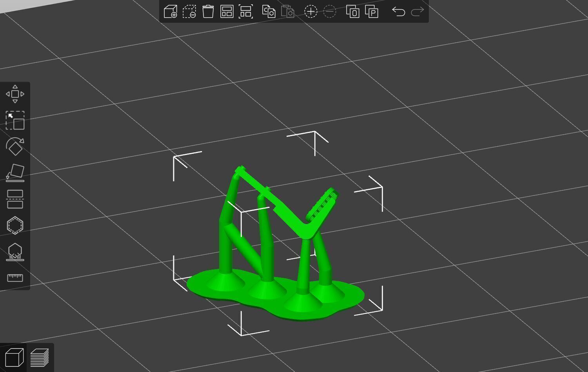
Task: Select the Scale gizmo tool
Action: click(15, 120)
